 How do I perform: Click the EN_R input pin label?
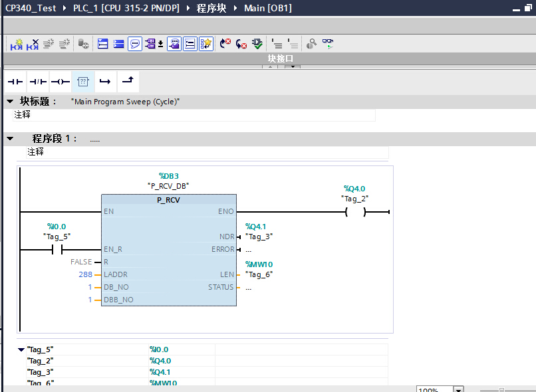coord(113,250)
